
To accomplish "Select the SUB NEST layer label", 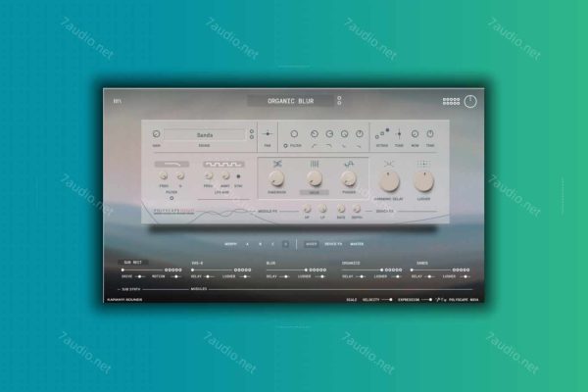I will point(132,263).
